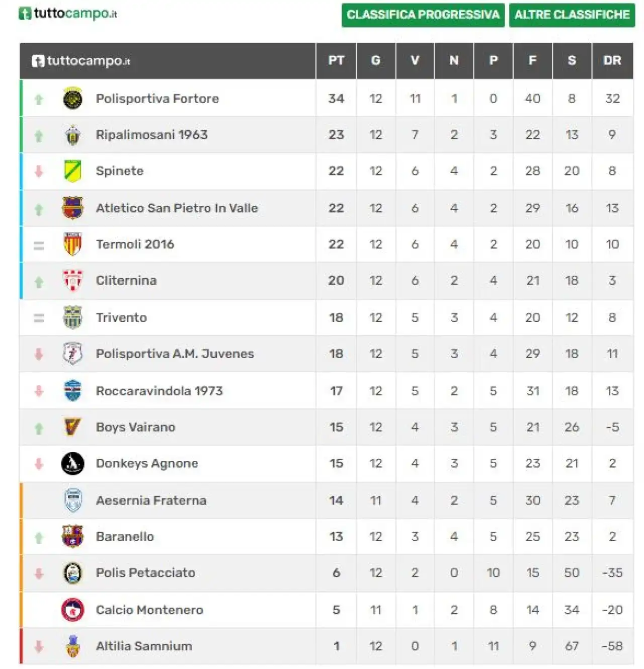This screenshot has height=669, width=644.
Task: Click the Boys Vairano shield logo
Action: (72, 427)
